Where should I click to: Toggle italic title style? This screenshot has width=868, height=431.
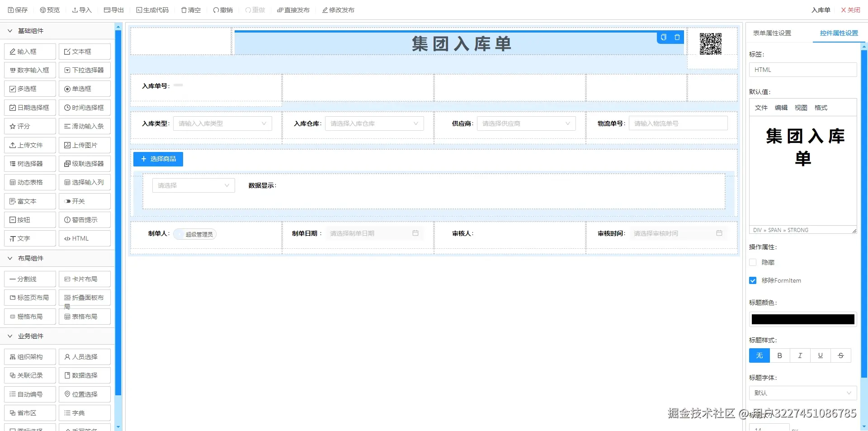click(800, 355)
